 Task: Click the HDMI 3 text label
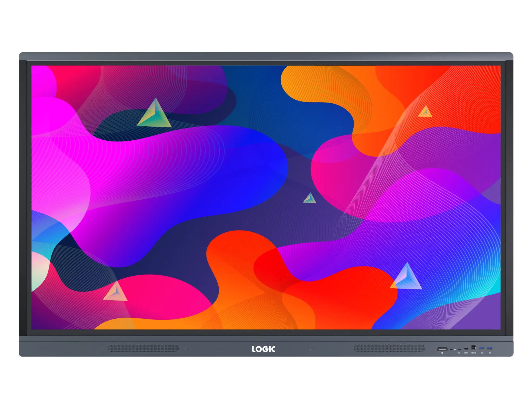[x=466, y=353]
